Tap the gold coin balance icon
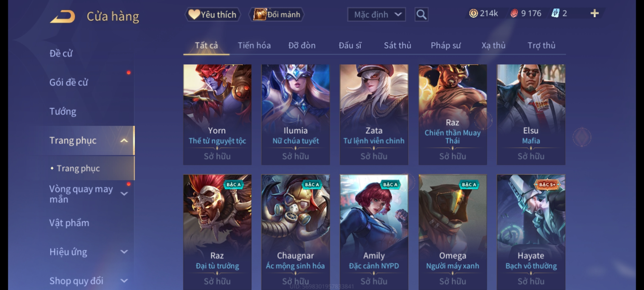 (473, 13)
